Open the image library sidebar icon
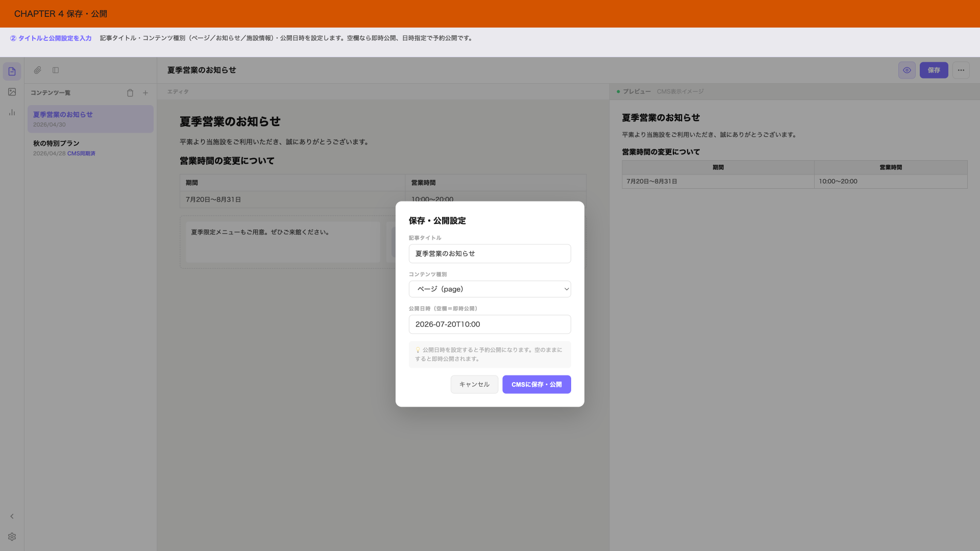Screen dimensions: 980x551 [12, 92]
